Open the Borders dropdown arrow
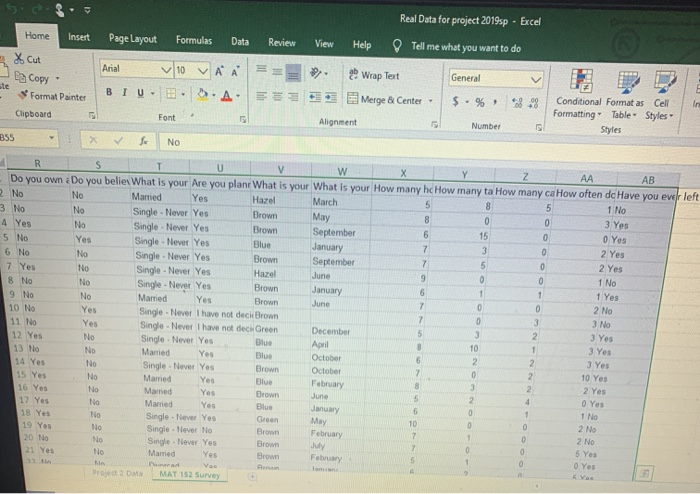700x494 pixels. [183, 94]
